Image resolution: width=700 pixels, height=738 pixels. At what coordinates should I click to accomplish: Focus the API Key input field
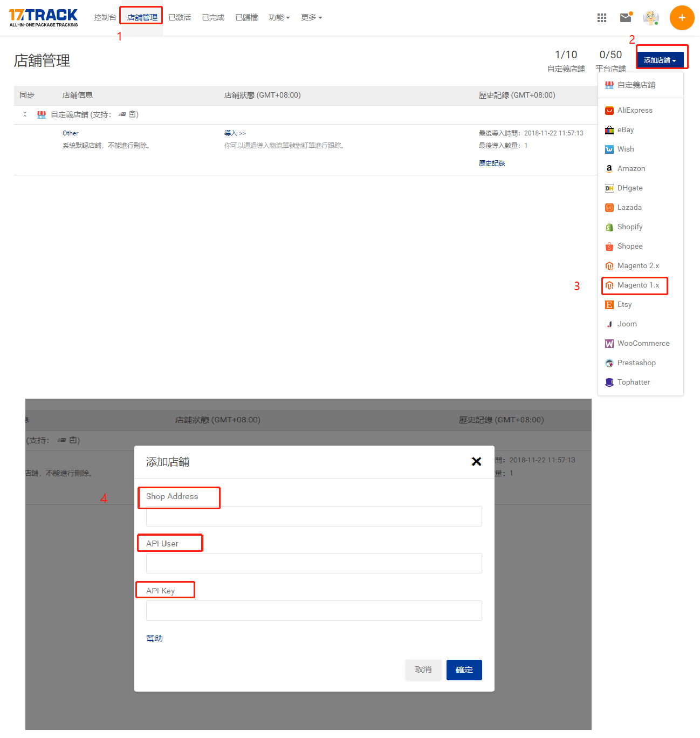pos(314,611)
